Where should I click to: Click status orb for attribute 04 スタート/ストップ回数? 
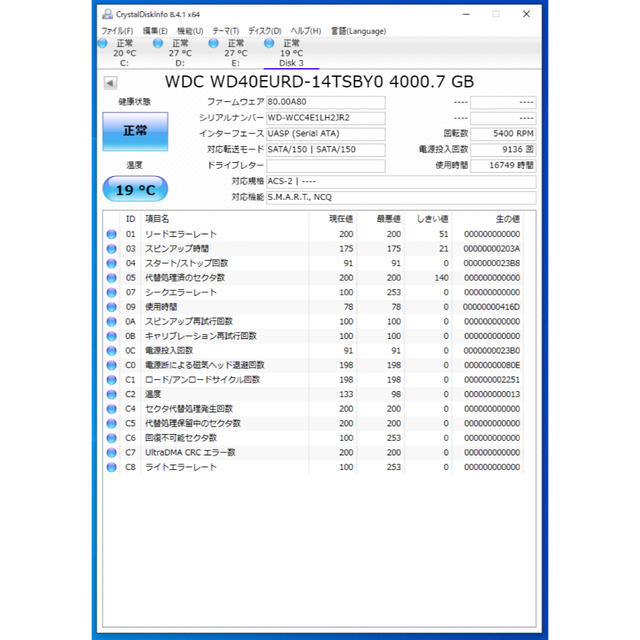111,263
